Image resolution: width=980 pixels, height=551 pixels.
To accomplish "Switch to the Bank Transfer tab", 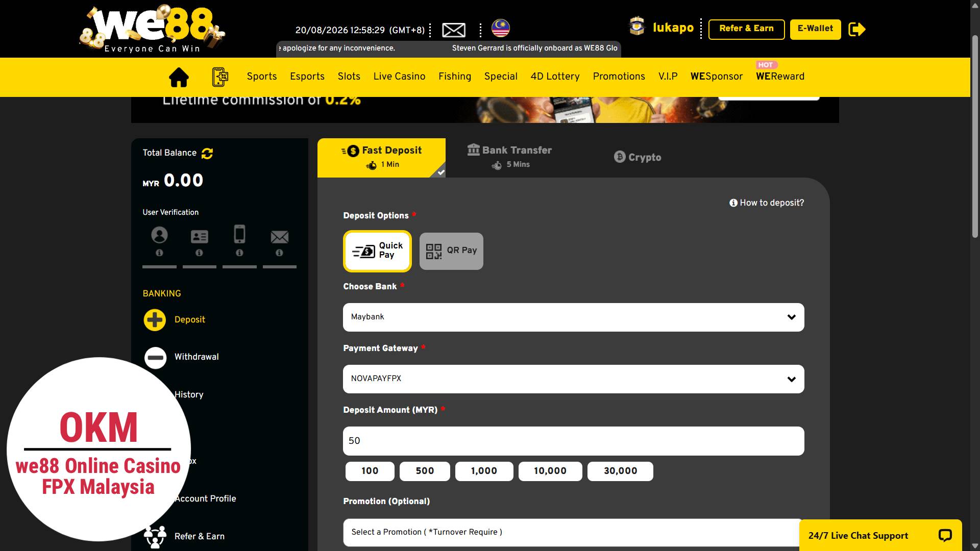I will click(509, 157).
